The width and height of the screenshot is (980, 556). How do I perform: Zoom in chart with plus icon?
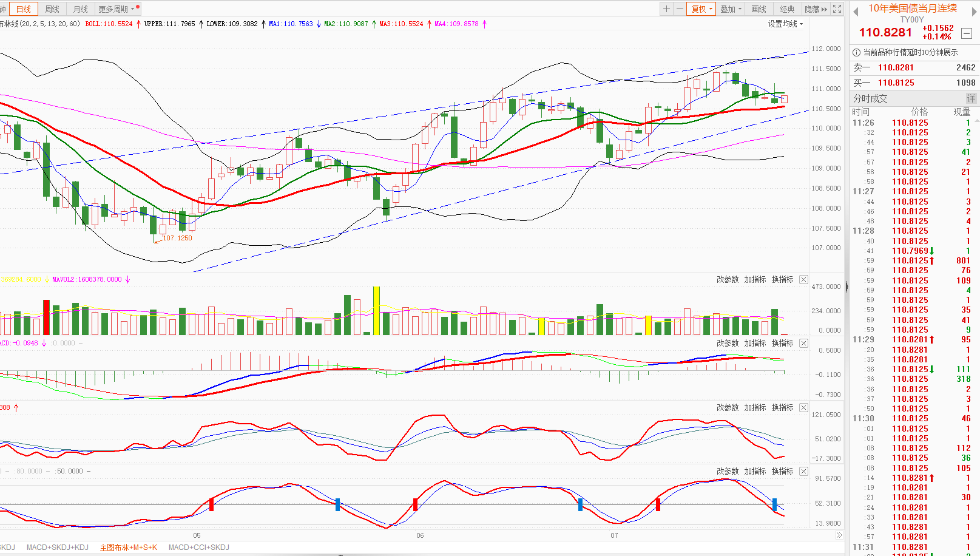click(666, 9)
